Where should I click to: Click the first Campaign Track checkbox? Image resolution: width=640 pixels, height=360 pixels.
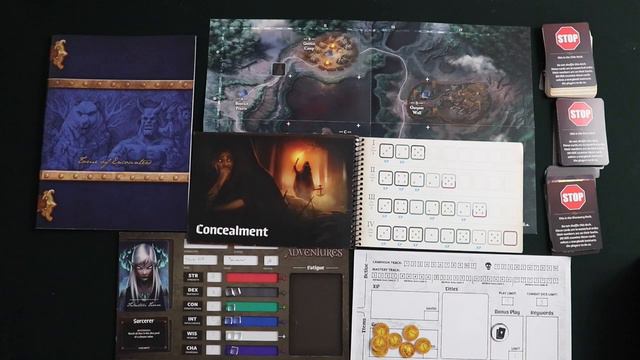(x=407, y=264)
